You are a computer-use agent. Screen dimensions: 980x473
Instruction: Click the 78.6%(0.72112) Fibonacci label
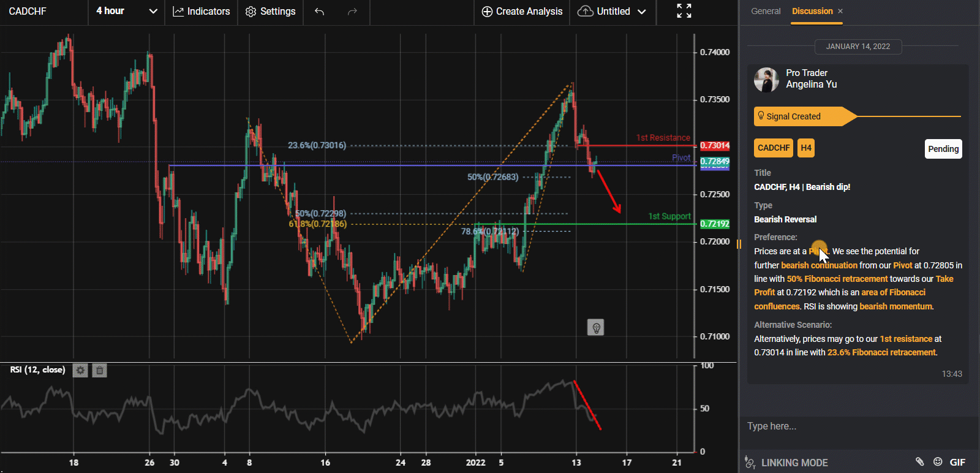(490, 231)
